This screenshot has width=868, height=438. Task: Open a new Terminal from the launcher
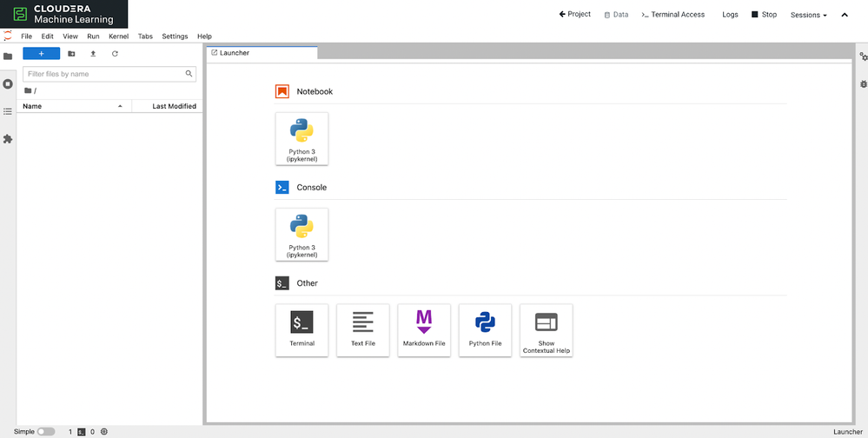pos(301,330)
